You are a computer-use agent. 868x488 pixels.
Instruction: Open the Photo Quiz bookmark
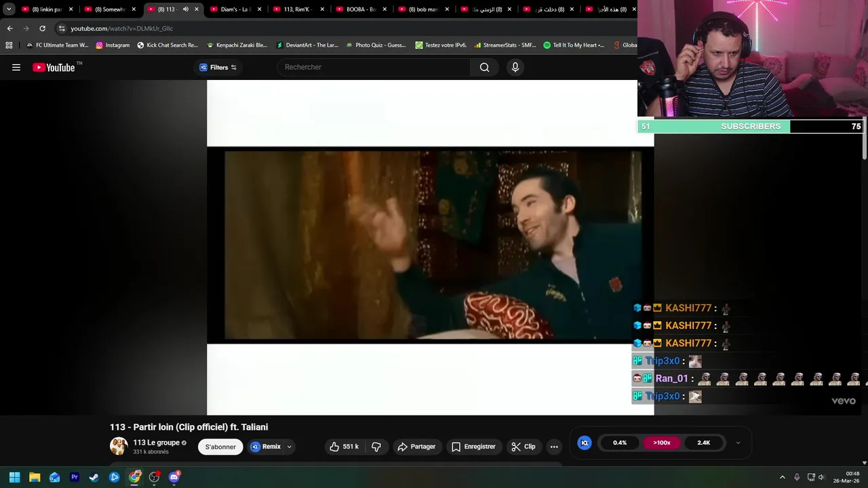[376, 45]
